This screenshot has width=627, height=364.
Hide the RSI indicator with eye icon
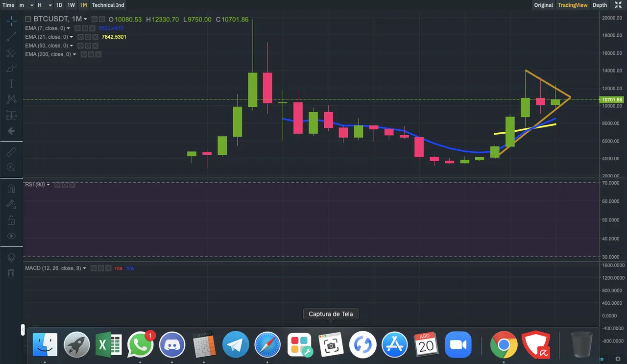tap(57, 185)
